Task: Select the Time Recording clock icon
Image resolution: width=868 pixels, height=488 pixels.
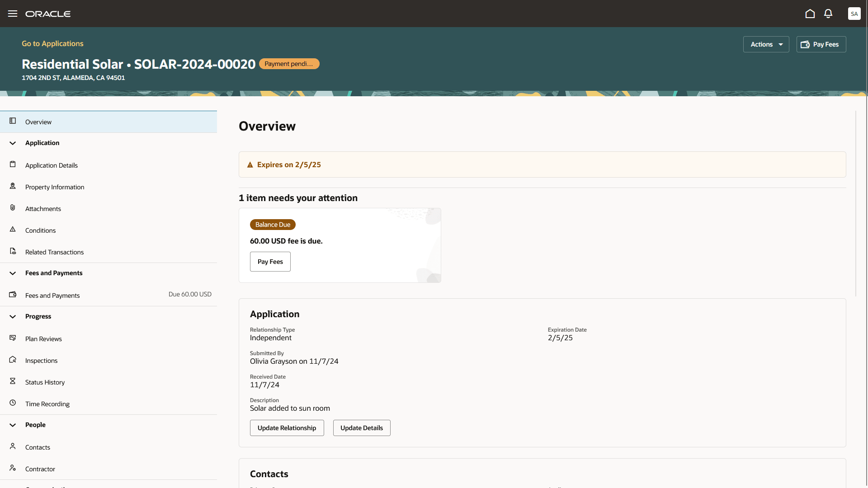Action: [x=12, y=403]
